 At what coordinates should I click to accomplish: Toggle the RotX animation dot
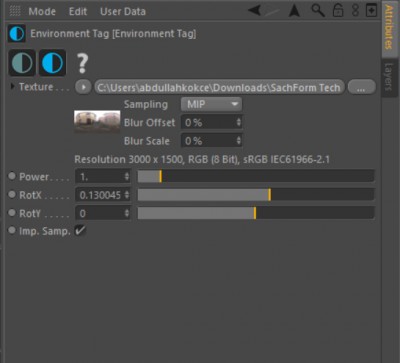coord(12,194)
